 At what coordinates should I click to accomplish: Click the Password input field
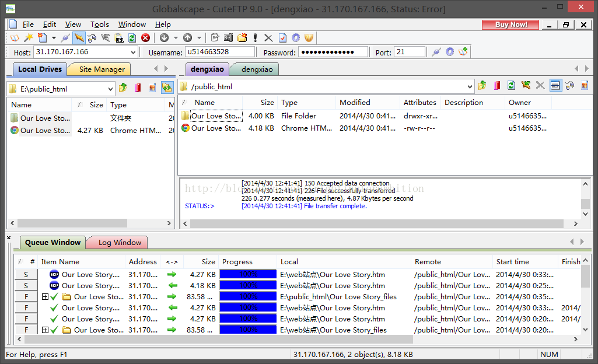(x=333, y=52)
